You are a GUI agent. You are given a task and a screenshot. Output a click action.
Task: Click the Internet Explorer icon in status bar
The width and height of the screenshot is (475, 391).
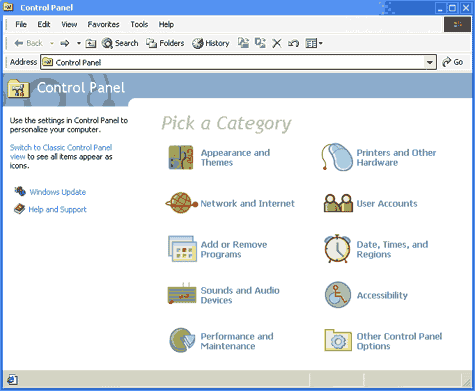tap(12, 379)
